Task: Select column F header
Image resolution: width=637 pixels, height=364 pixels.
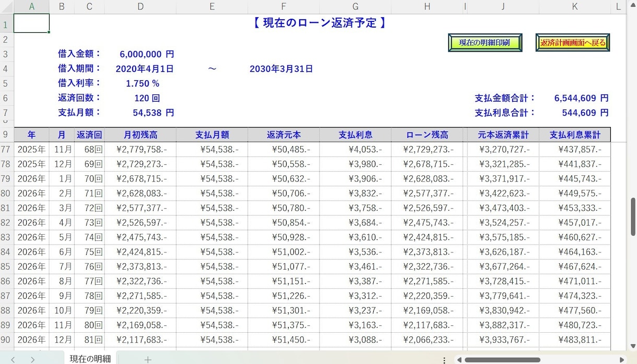Action: coord(284,6)
